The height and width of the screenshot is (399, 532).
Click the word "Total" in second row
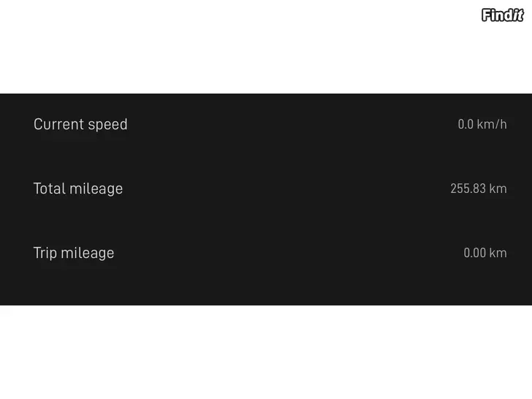(x=49, y=189)
